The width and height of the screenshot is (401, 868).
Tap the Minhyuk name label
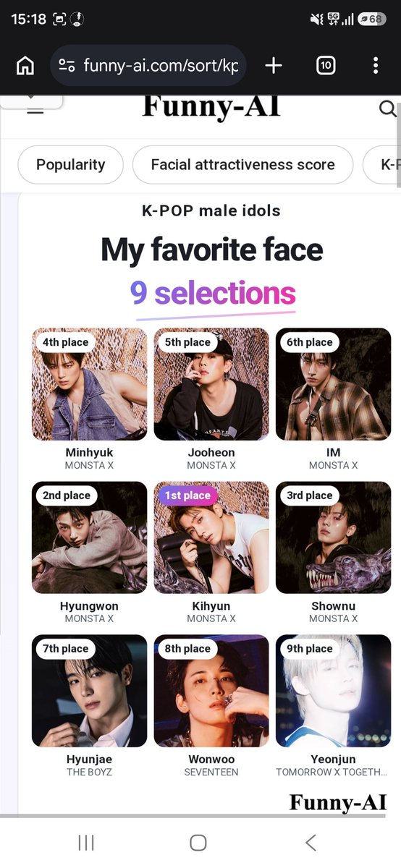point(89,453)
